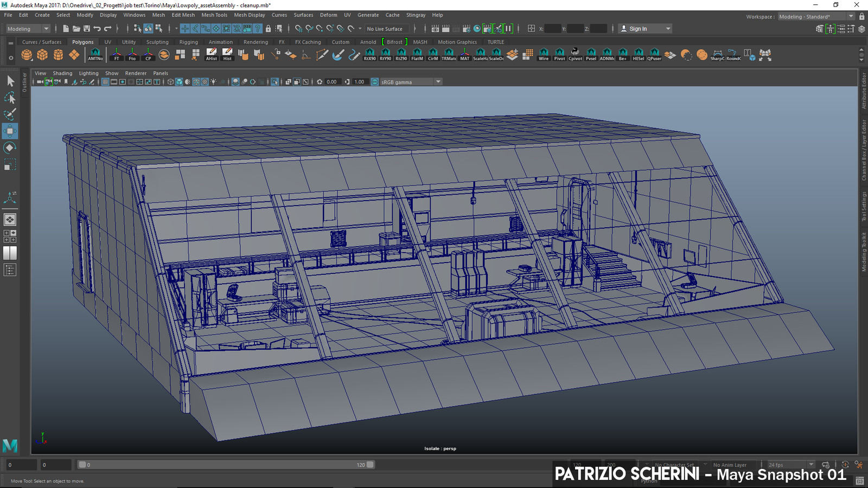
Task: Switch to the Sculpting shelf tab
Action: [x=157, y=42]
